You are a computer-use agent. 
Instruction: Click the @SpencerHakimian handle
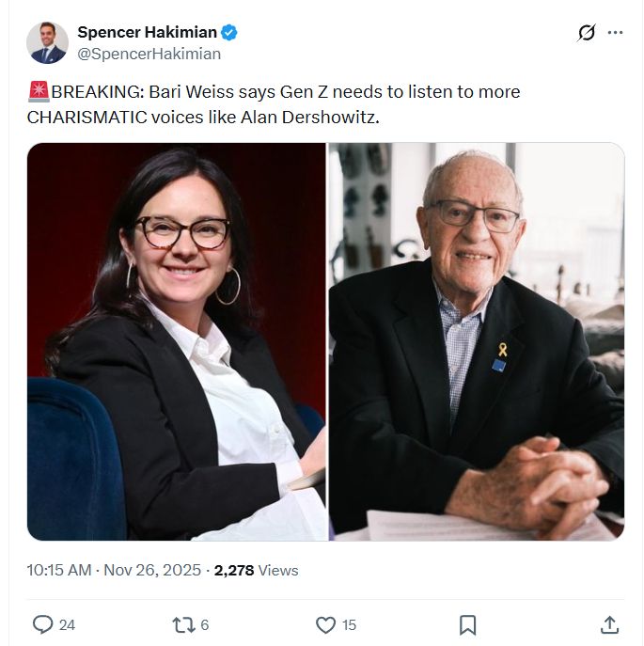(149, 54)
